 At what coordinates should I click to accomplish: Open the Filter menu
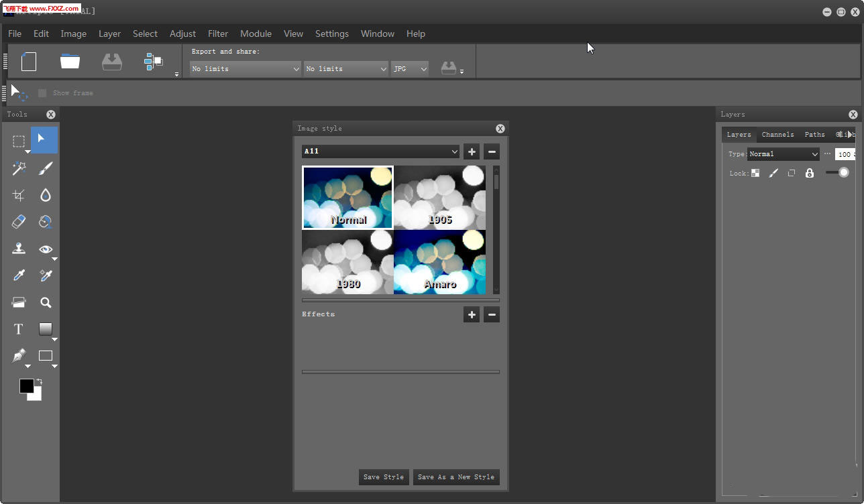(x=218, y=34)
